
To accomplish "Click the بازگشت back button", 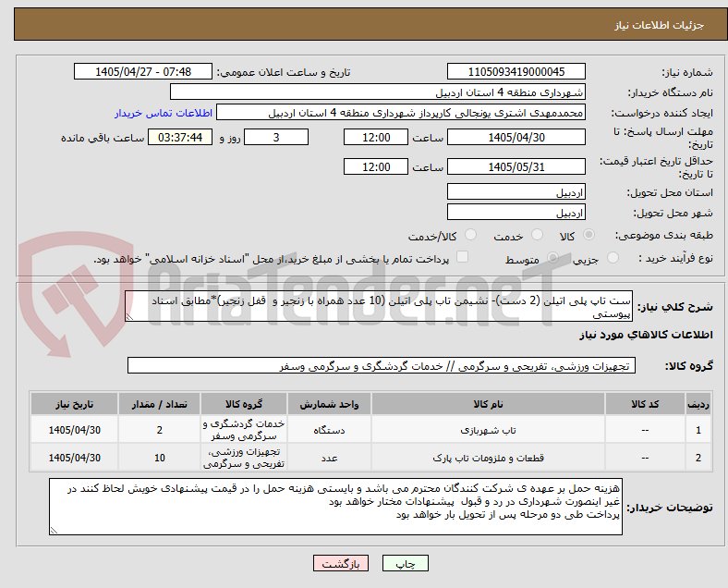I will pyautogui.click(x=341, y=563).
